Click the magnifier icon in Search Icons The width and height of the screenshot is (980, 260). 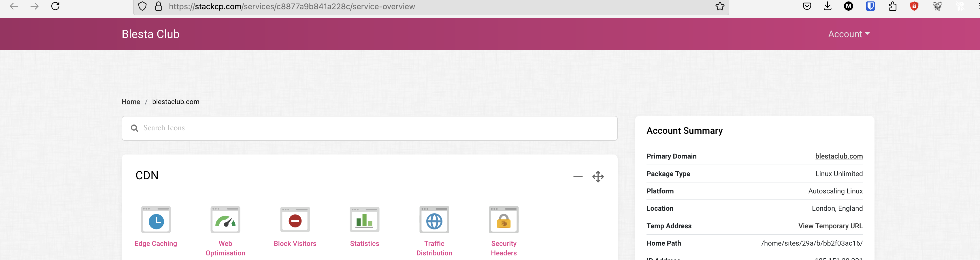click(x=134, y=128)
